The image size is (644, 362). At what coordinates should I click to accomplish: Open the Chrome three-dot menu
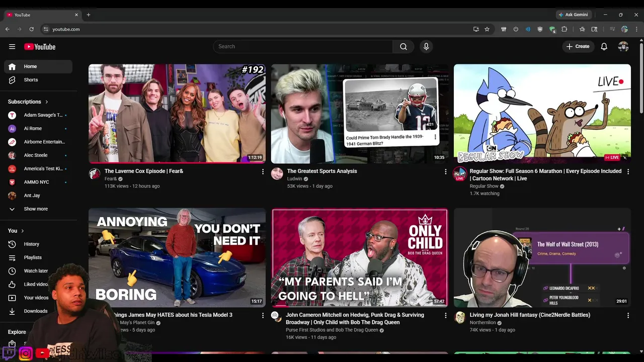636,29
